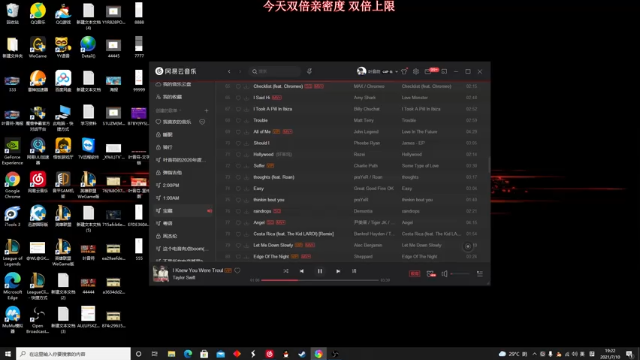640x360 pixels.
Task: Download the song Angel
Action: click(246, 223)
